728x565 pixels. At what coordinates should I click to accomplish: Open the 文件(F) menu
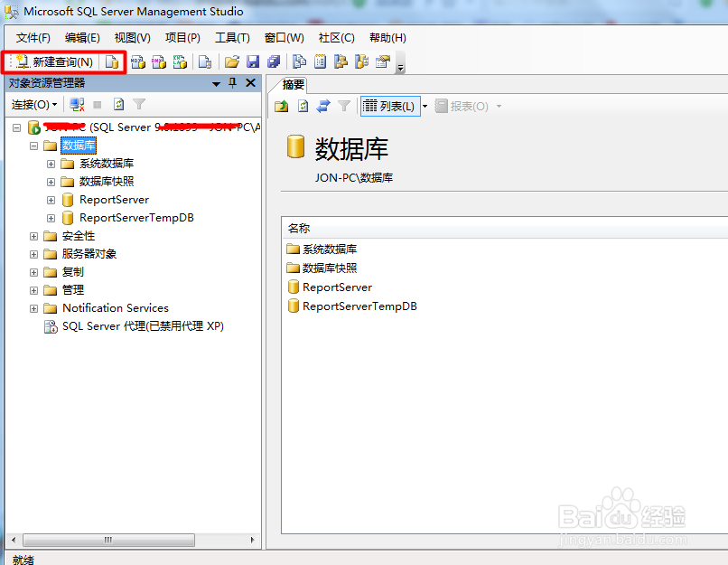click(33, 38)
